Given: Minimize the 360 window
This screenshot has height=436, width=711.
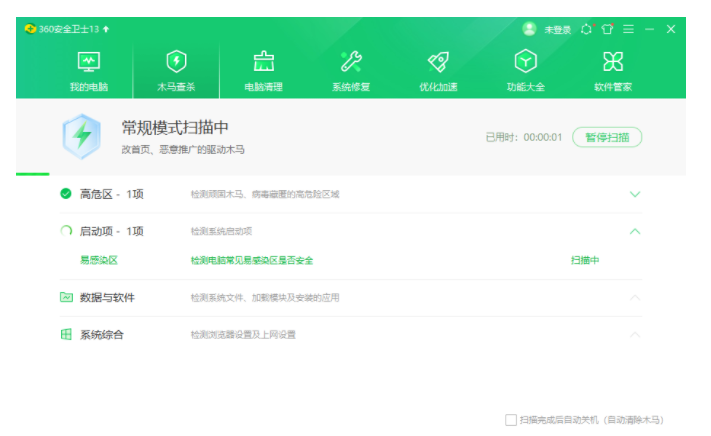Looking at the screenshot, I should (x=649, y=29).
